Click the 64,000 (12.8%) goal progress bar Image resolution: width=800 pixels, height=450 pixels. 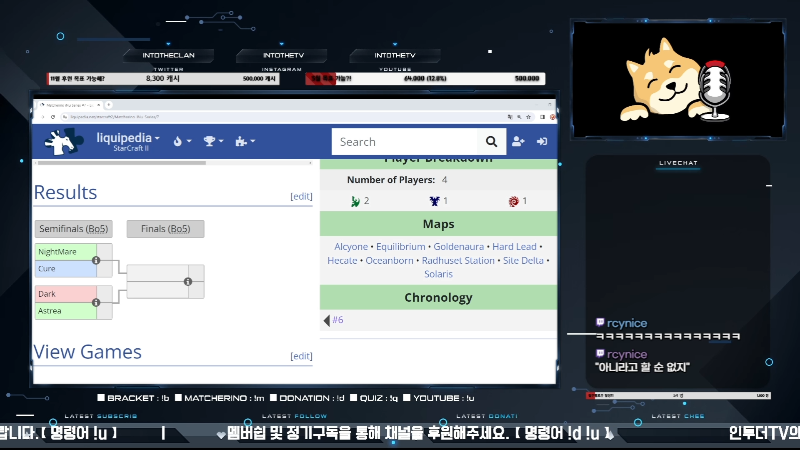[x=425, y=79]
